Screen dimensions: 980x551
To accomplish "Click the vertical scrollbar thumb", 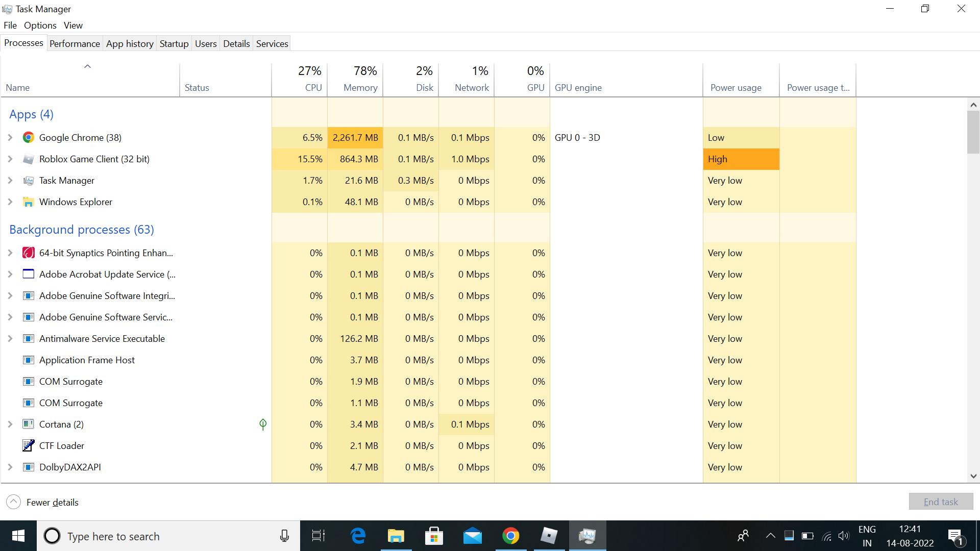I will pos(973,132).
